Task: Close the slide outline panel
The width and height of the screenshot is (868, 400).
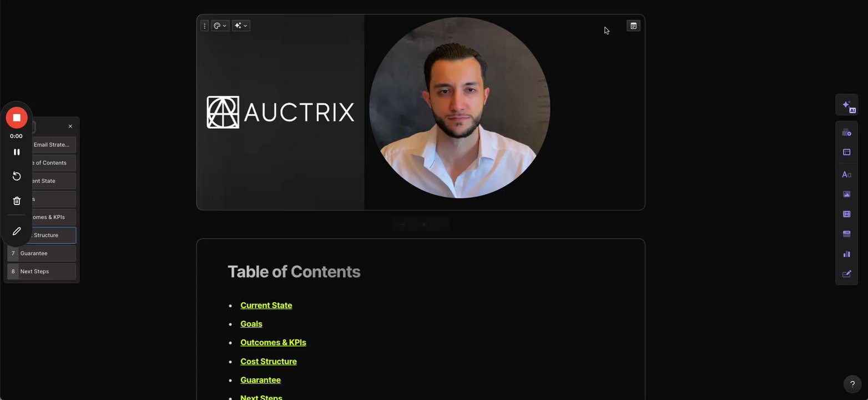Action: coord(70,127)
